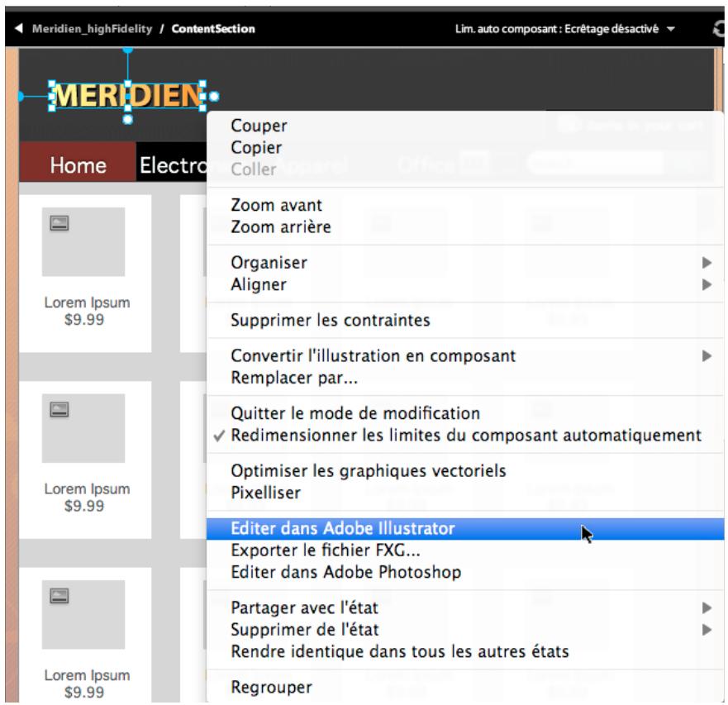Open the Meridien_highFidelity breadcrumb
Screen dimensions: 728x705
[x=92, y=29]
